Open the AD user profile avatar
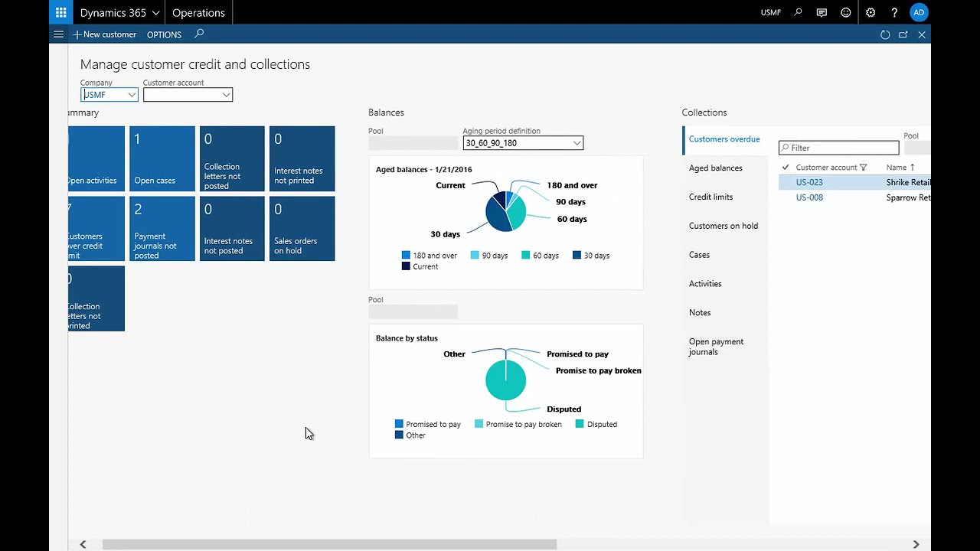 (919, 12)
